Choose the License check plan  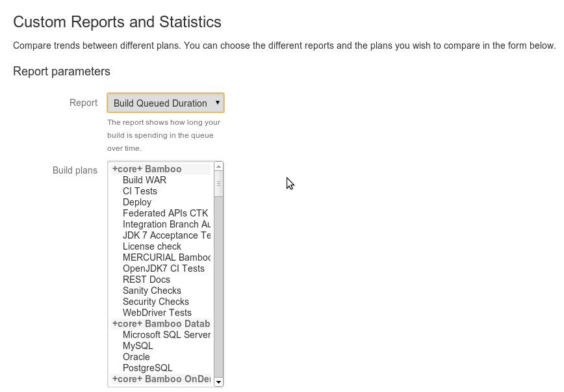[x=160, y=246]
